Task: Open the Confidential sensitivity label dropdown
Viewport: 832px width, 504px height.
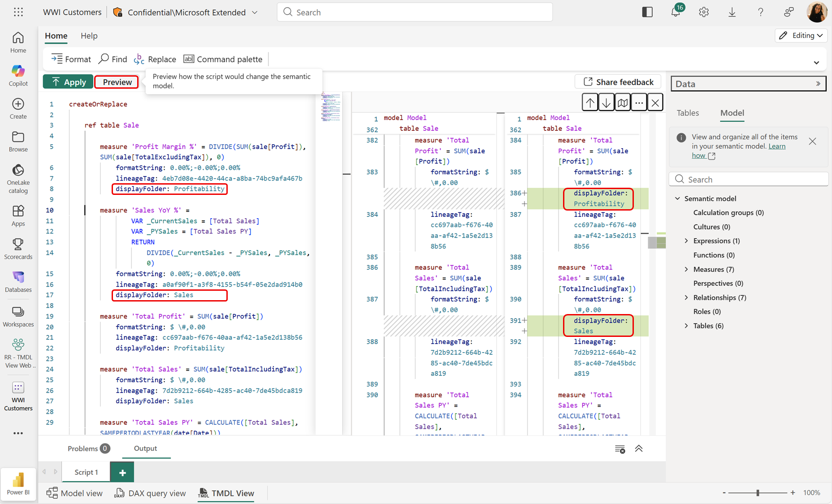Action: pyautogui.click(x=254, y=12)
